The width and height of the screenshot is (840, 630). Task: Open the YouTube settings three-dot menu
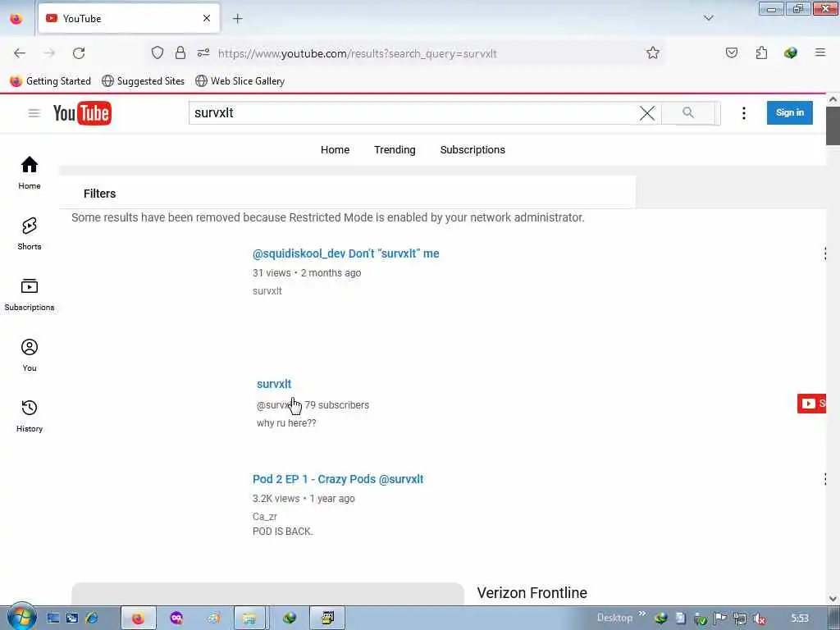743,113
